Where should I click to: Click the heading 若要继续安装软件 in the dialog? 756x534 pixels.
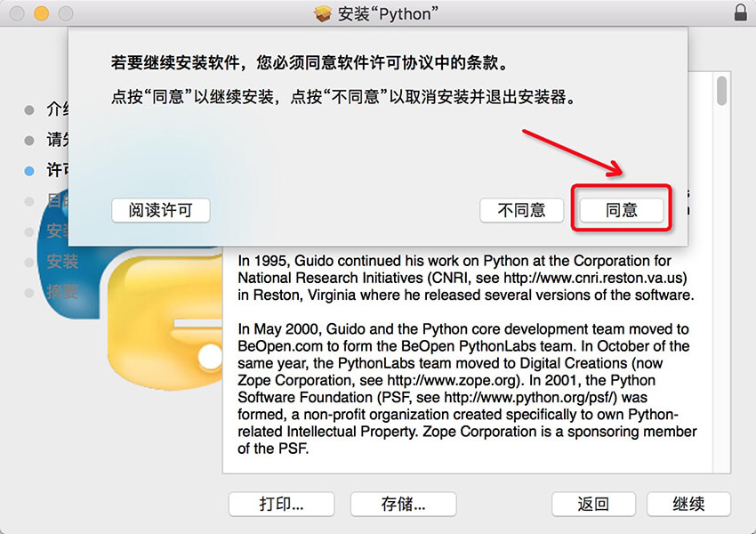click(x=310, y=62)
